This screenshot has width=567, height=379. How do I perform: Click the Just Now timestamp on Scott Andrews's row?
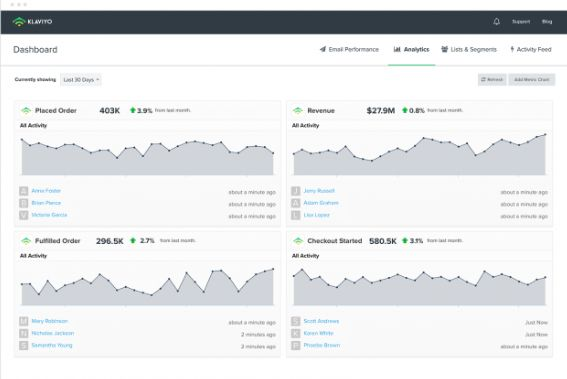coord(537,322)
